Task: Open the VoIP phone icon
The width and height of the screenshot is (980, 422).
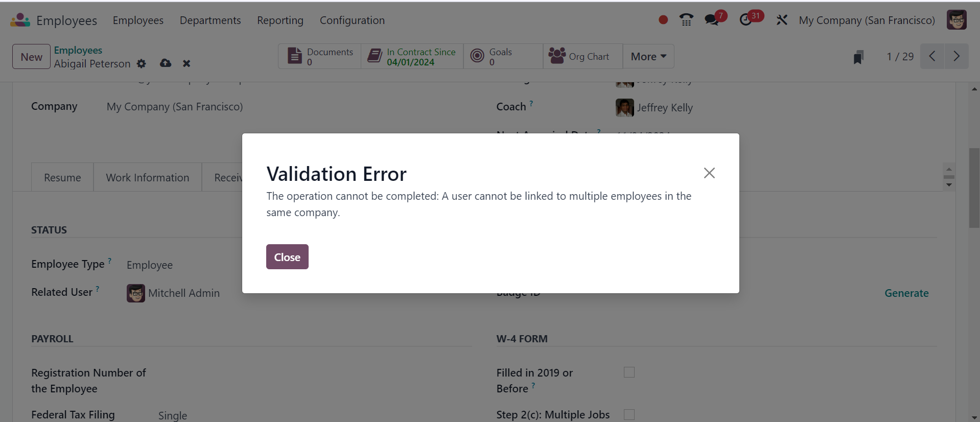Action: click(x=686, y=20)
